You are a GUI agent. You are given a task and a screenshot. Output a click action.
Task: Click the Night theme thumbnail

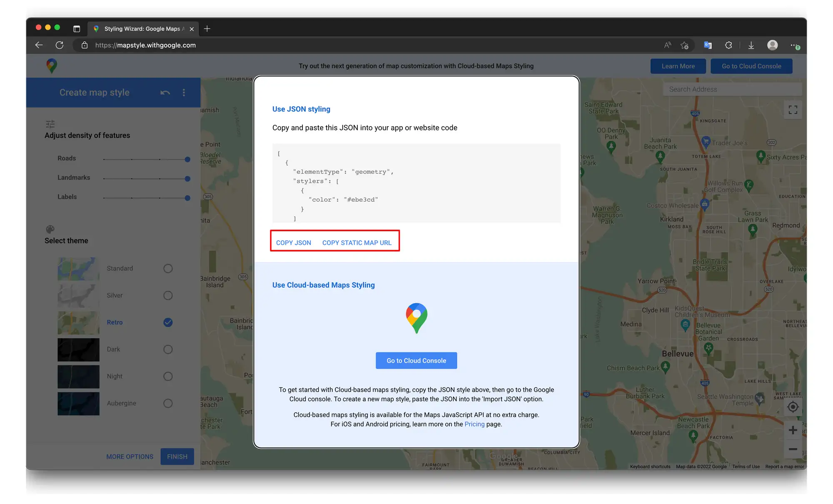coord(78,377)
